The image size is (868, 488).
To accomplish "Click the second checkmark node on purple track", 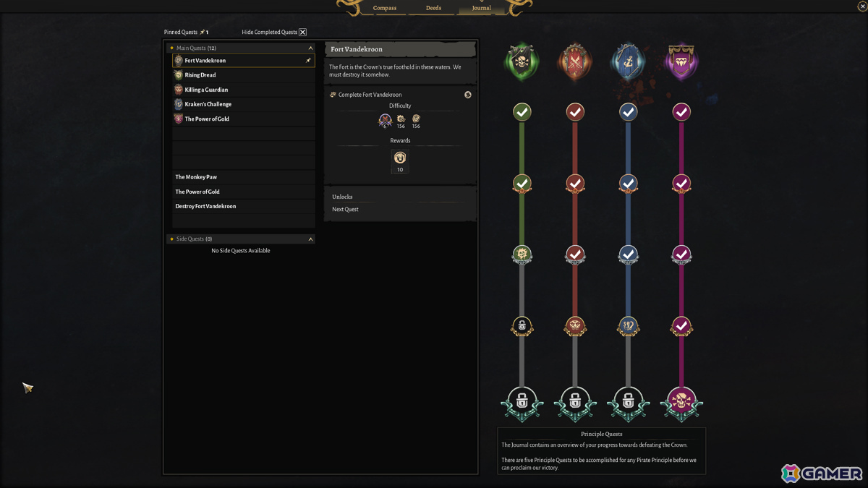I will (681, 184).
